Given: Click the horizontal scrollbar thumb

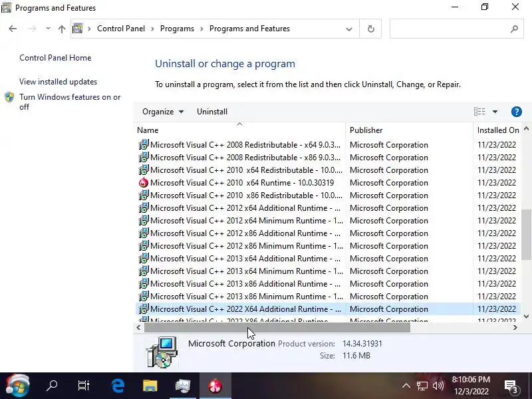Looking at the screenshot, I should (277, 327).
